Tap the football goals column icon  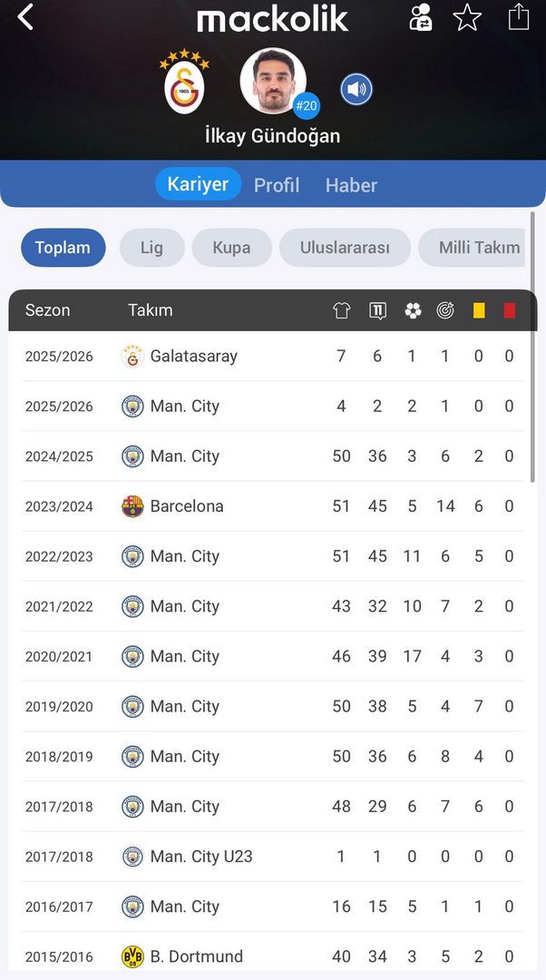click(413, 310)
